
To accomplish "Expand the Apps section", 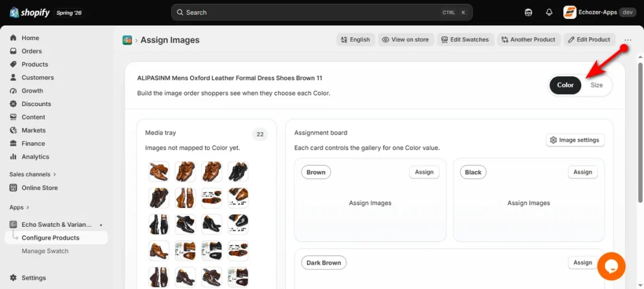I will click(x=19, y=207).
